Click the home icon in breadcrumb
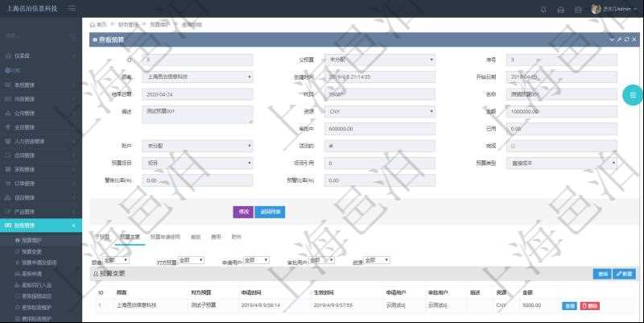The image size is (644, 323). 93,25
